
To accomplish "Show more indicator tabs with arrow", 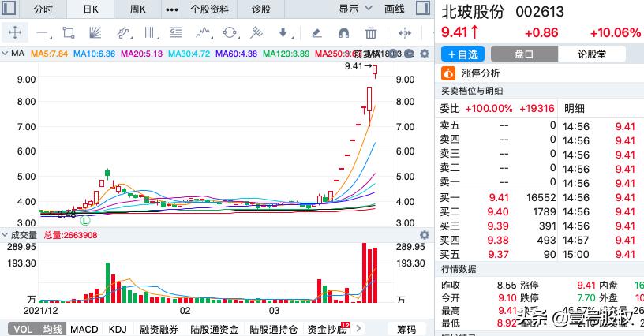I will pos(358,328).
